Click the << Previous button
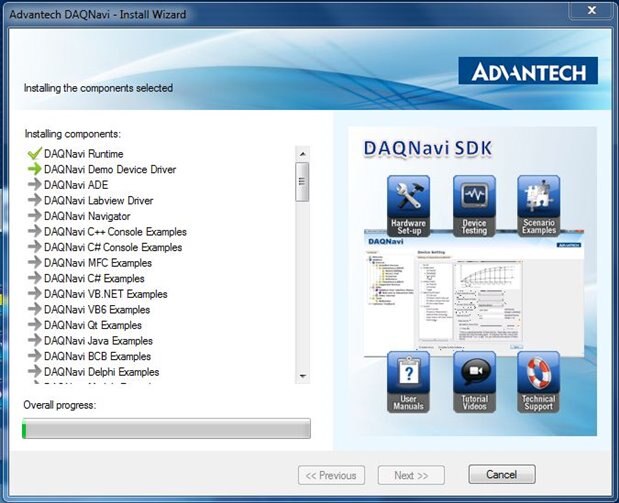Screen dimensions: 619x503 coord(331,474)
